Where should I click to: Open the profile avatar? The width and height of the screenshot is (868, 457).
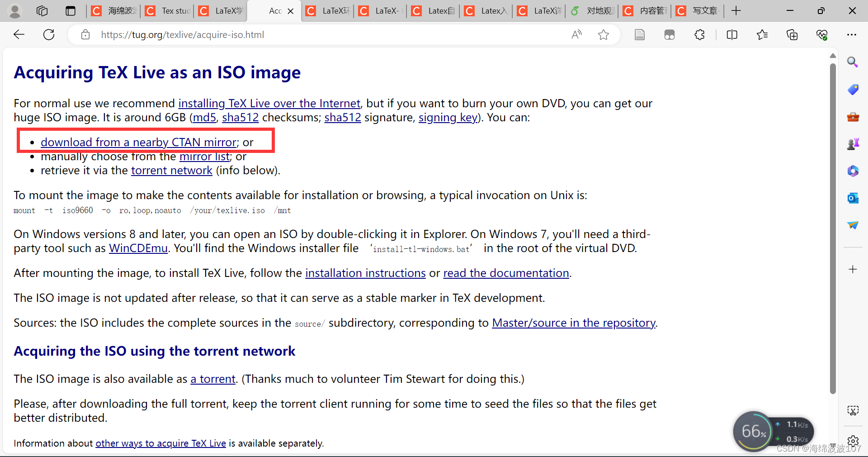(15, 11)
